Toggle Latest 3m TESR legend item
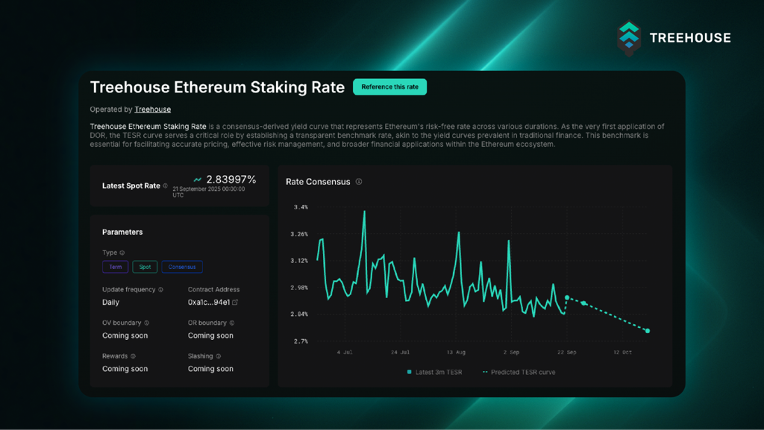The height and width of the screenshot is (430, 764). click(x=435, y=372)
